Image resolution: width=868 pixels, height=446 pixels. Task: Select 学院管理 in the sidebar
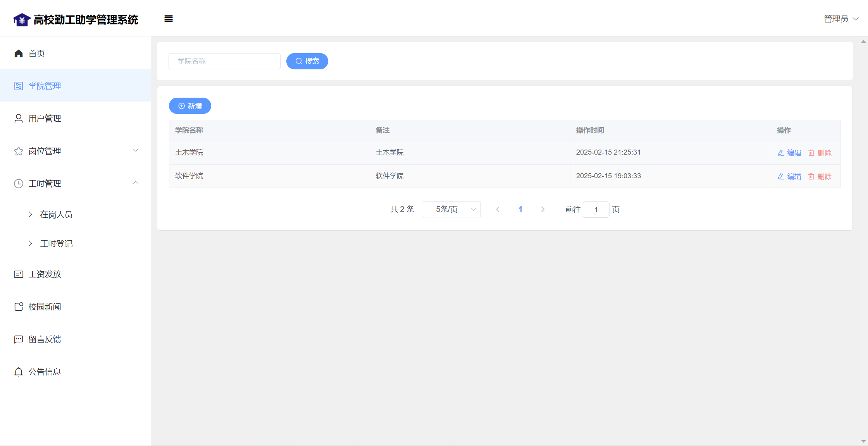[45, 86]
